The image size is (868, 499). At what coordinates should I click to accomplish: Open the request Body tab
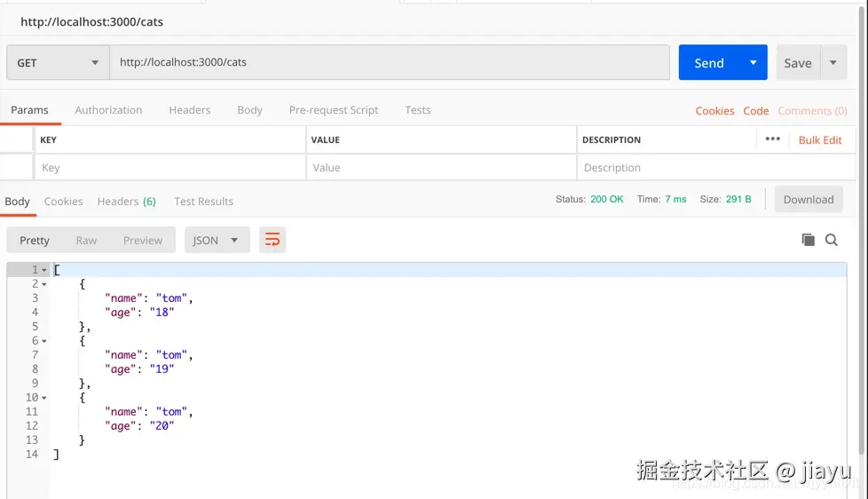point(249,110)
